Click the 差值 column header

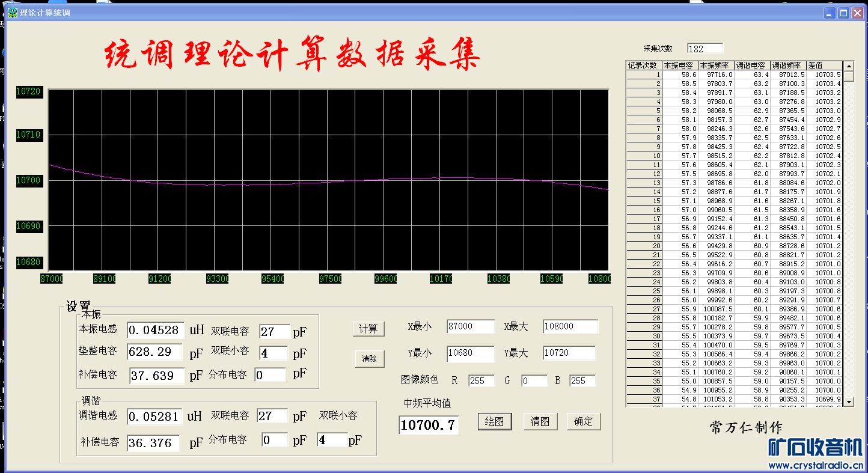pos(824,66)
